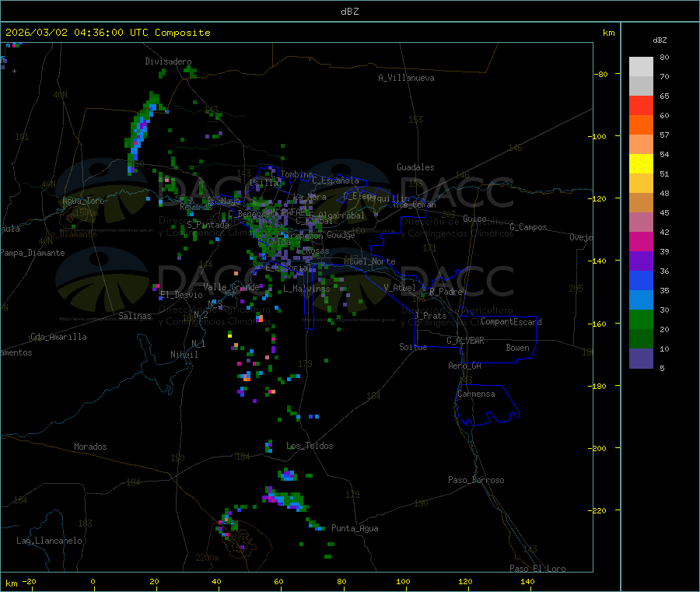Image resolution: width=700 pixels, height=592 pixels.
Task: Select the magenta 42 dBZ legend swatch
Action: [x=641, y=241]
